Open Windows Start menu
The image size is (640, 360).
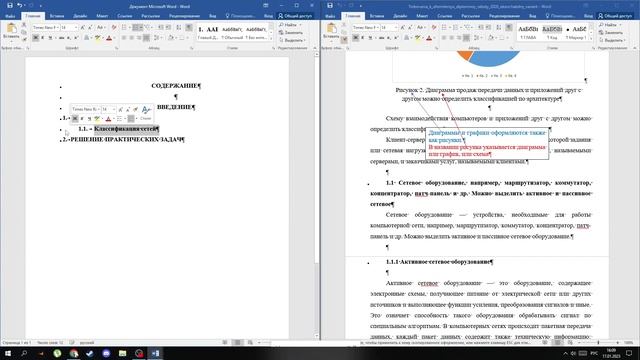coord(8,353)
